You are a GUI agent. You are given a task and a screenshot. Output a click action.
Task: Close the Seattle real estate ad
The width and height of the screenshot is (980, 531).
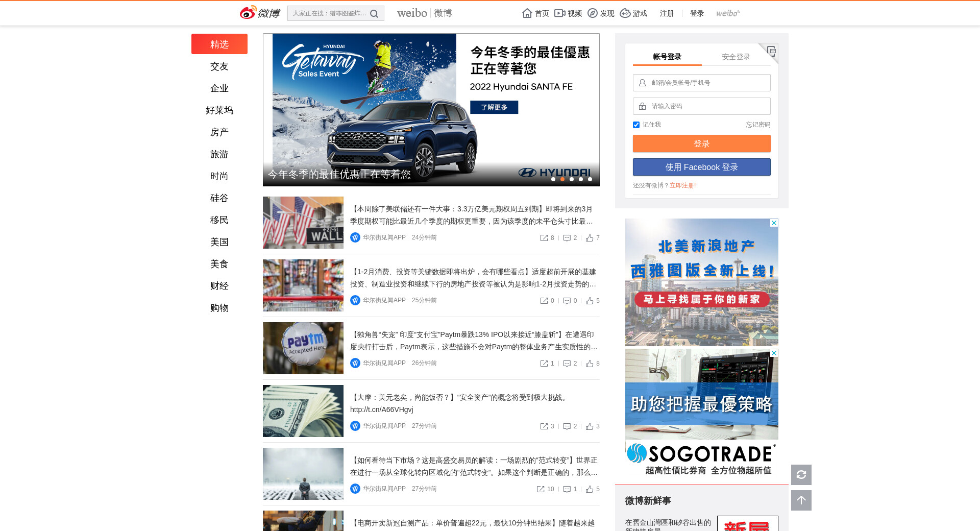pos(774,223)
